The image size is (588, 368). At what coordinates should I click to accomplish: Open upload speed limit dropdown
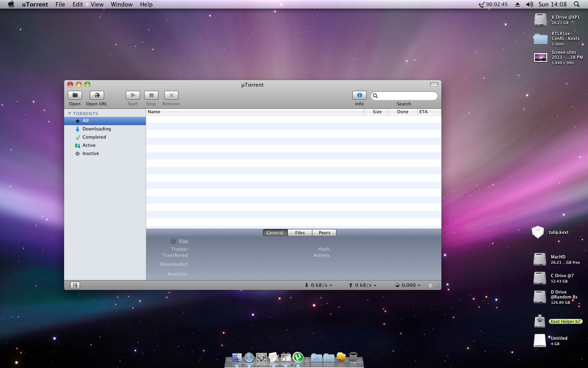click(362, 285)
